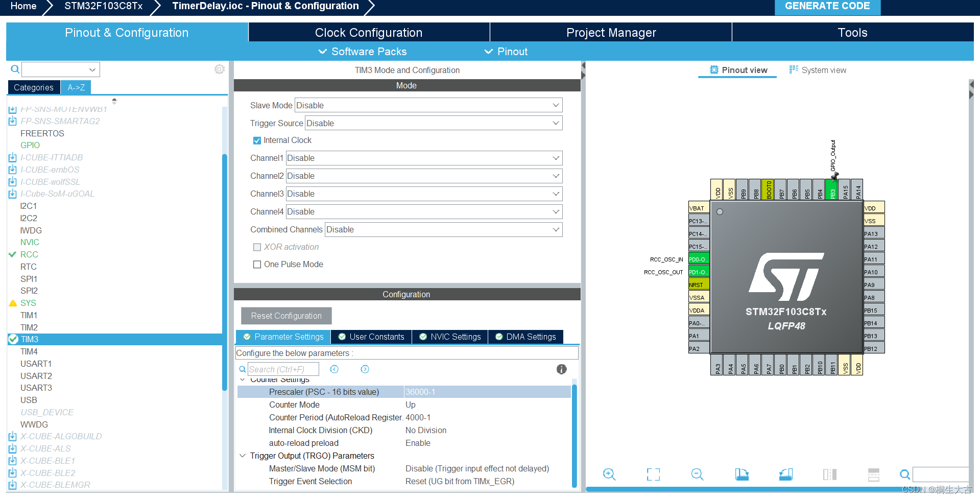Click the parameter Search (Ctrl+F) field
The height and width of the screenshot is (499, 980).
(283, 369)
